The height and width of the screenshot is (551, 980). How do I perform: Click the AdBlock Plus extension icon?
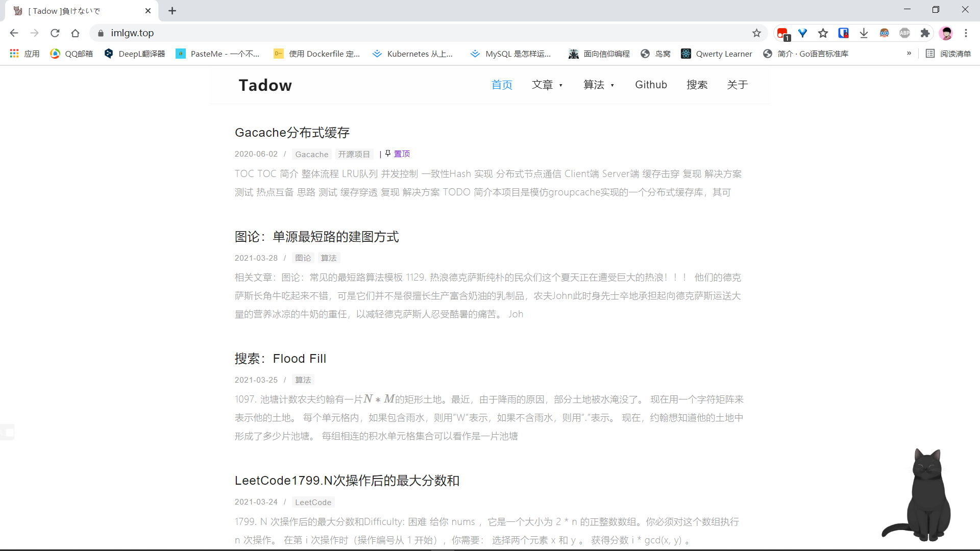point(904,33)
